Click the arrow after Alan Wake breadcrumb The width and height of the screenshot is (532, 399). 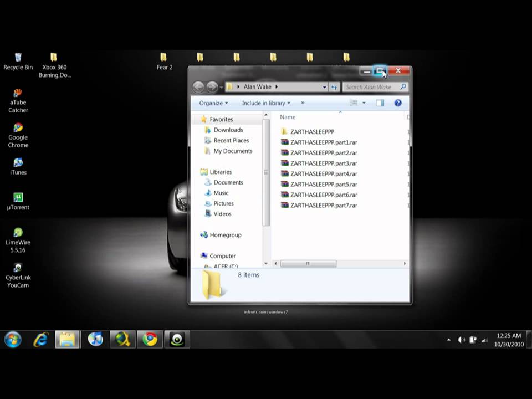[x=277, y=87]
